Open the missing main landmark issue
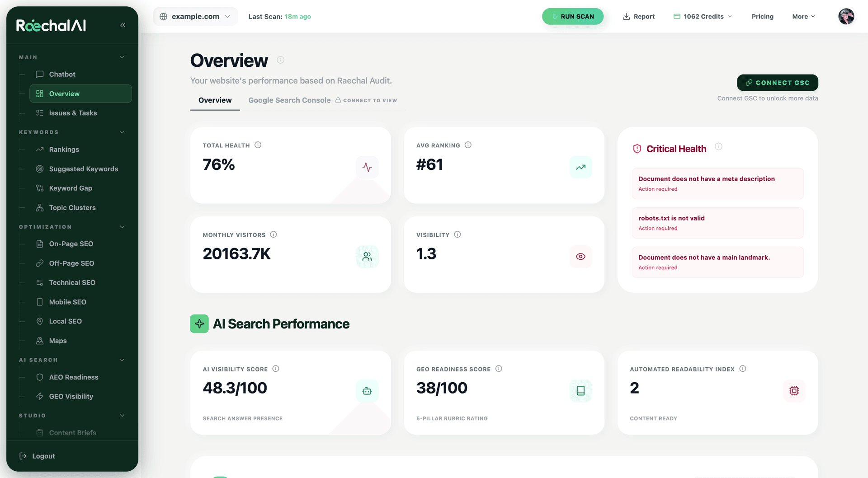Screen dimensions: 868x478 coord(717,262)
